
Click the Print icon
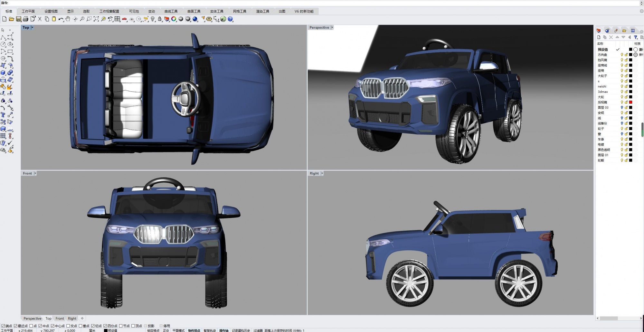pos(25,19)
